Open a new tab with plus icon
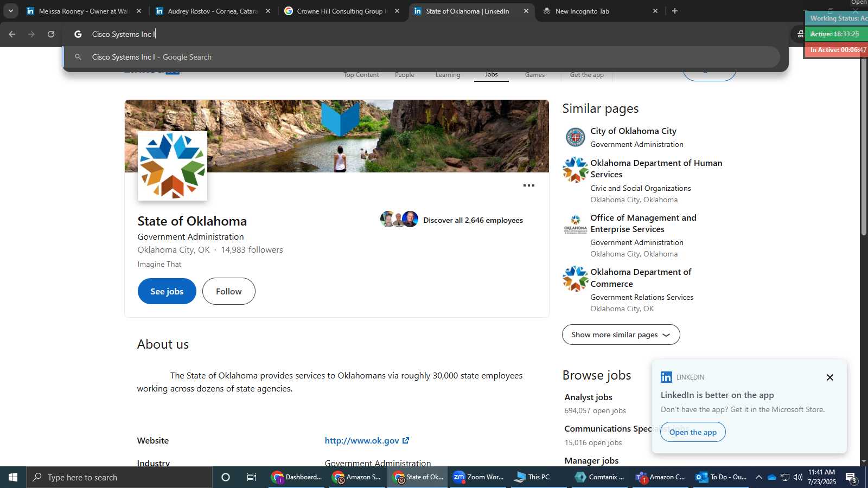This screenshot has width=868, height=488. pos(675,11)
